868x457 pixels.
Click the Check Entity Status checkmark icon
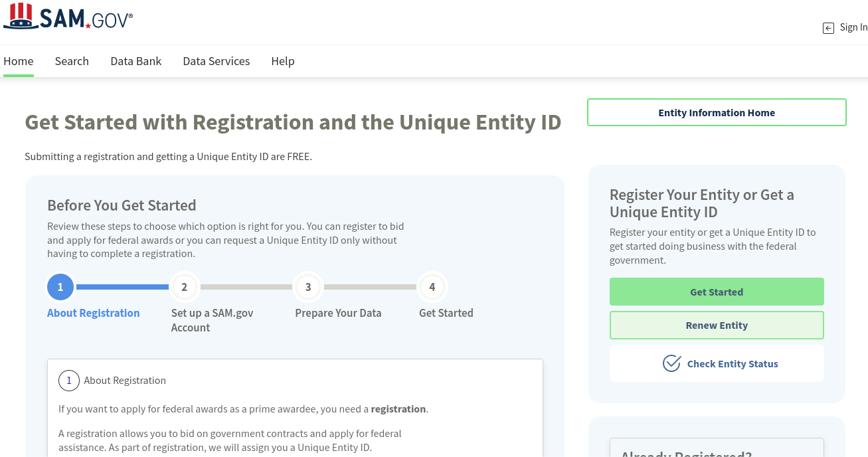pyautogui.click(x=671, y=363)
